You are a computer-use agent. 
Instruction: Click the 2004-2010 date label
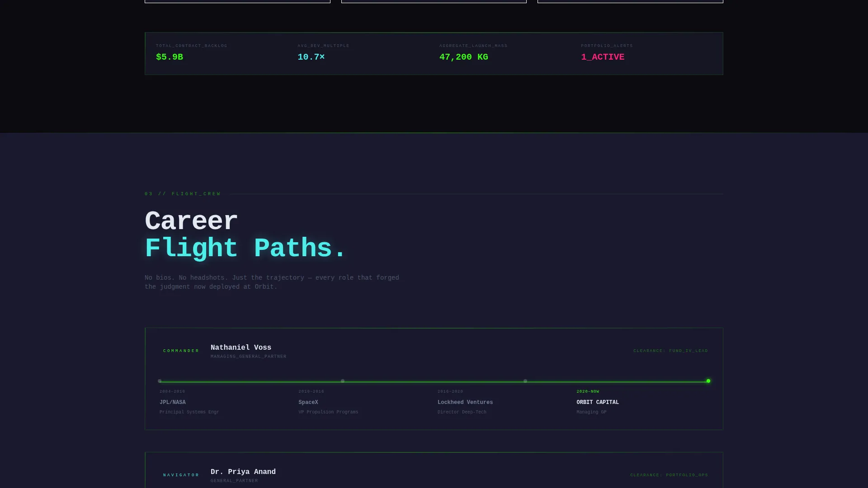[172, 391]
